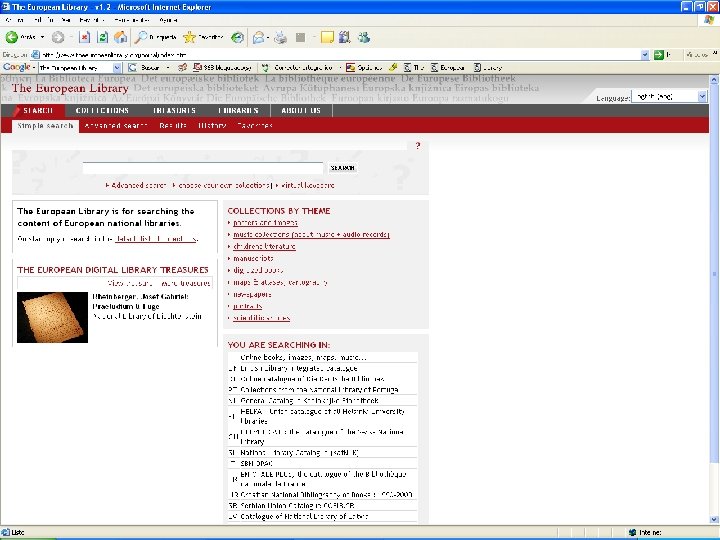
Task: Click the Advanced search link below search box
Action: coord(138,185)
